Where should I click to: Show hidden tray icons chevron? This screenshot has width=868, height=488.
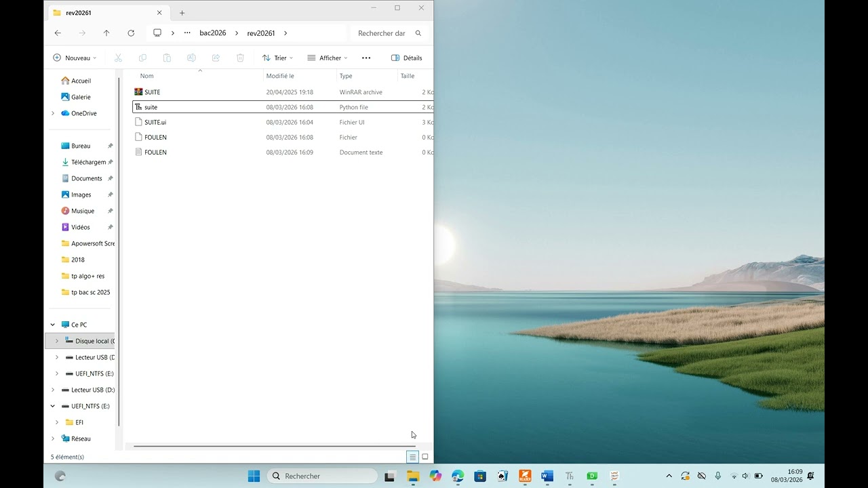669,476
